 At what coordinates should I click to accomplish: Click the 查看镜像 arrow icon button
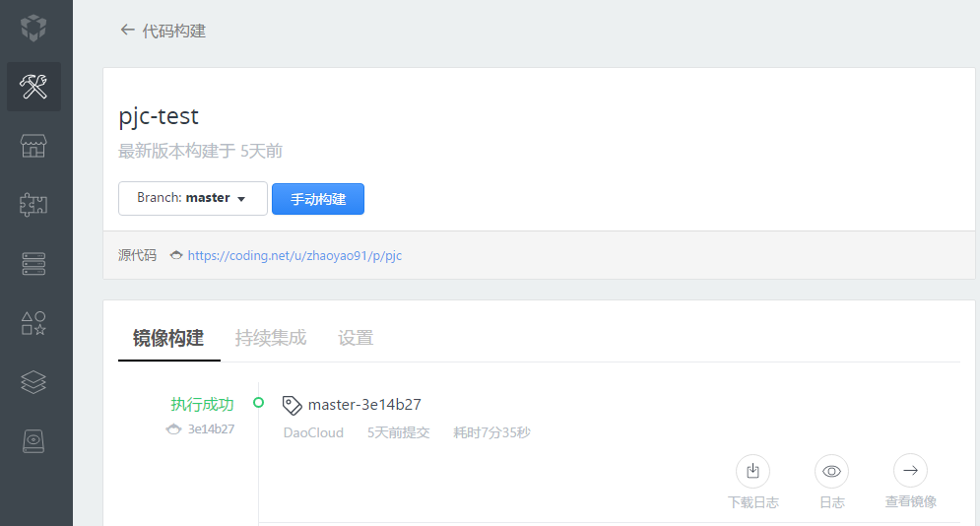pyautogui.click(x=910, y=471)
